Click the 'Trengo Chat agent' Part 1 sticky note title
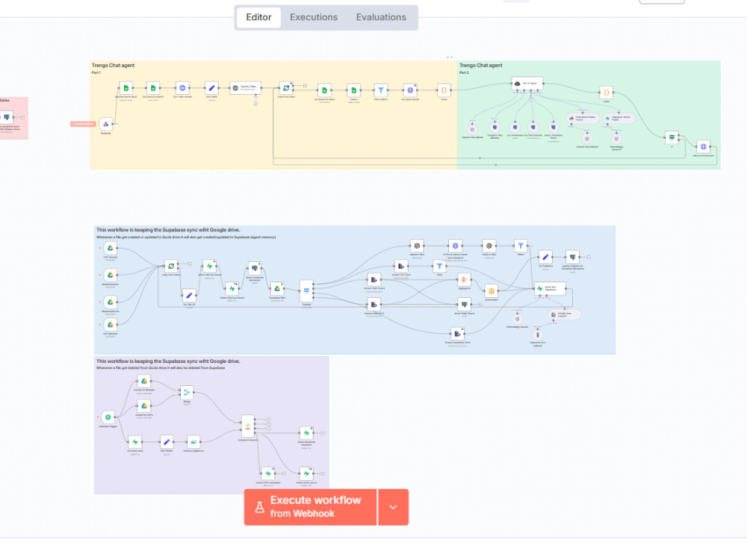 [114, 65]
